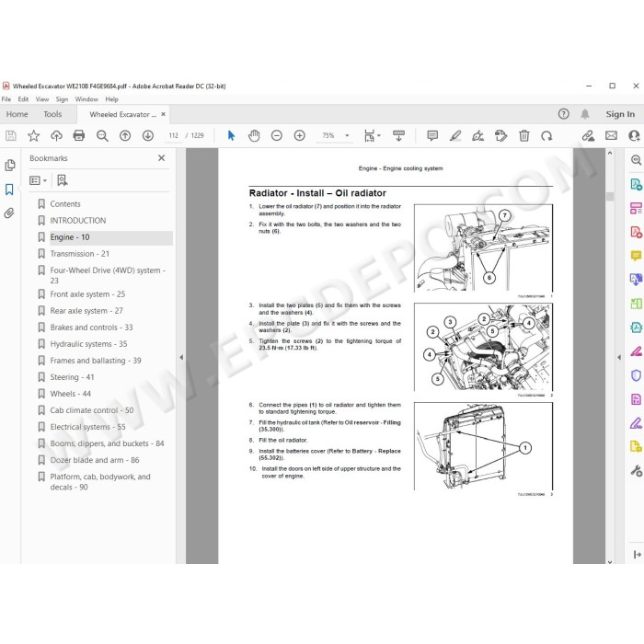Open More Tools wrench icon in right pane
Image resolution: width=644 pixels, height=644 pixels.
pos(636,471)
